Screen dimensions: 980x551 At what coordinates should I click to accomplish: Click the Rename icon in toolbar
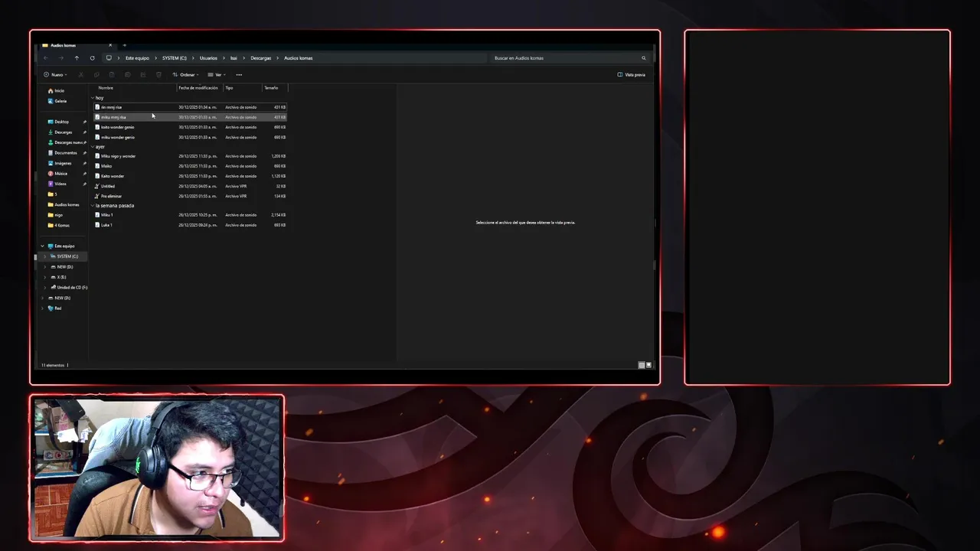(x=127, y=75)
